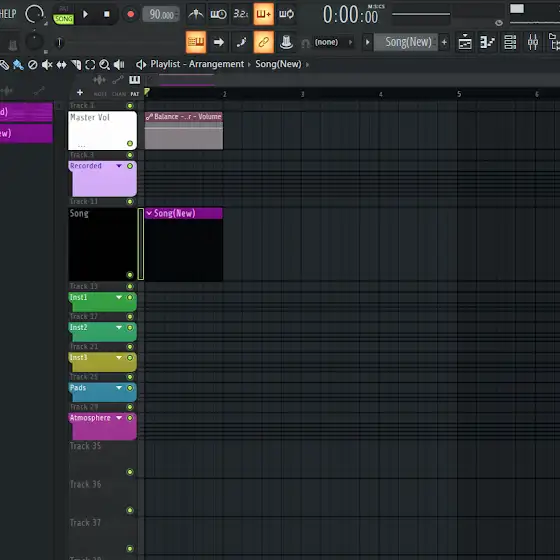Show piano patterns in the picker panel
This screenshot has height=560, width=560.
click(134, 80)
